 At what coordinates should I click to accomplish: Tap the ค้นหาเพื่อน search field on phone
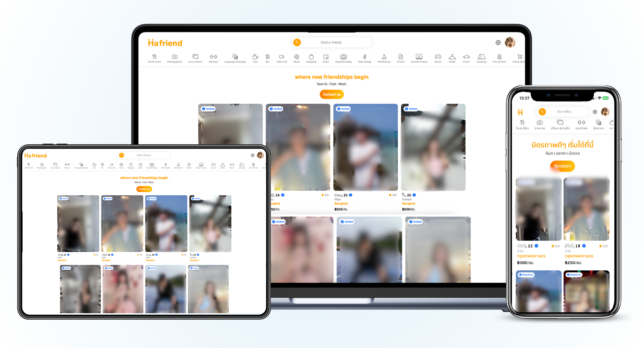click(563, 111)
